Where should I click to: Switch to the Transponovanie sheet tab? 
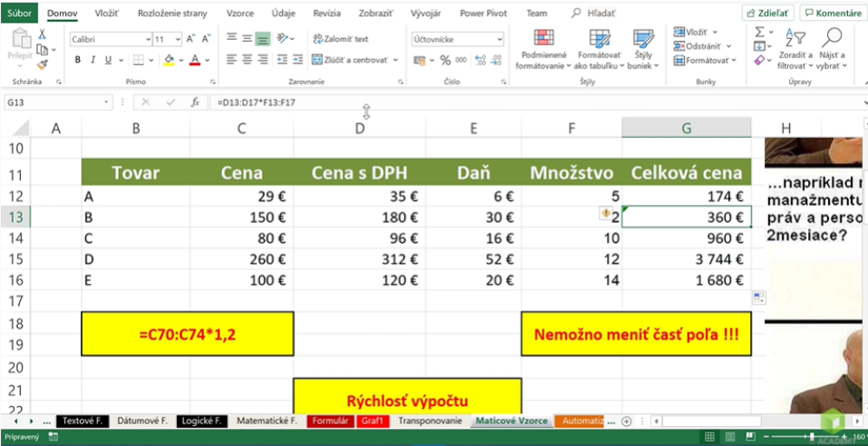431,421
